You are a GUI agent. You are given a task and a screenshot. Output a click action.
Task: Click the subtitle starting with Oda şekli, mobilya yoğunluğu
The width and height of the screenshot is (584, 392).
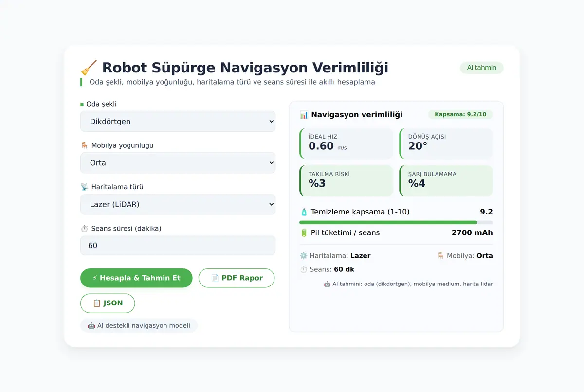[x=232, y=82]
